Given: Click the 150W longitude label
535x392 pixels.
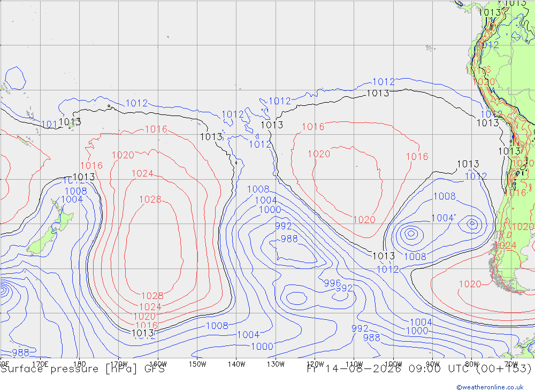Looking at the screenshot, I should (197, 364).
